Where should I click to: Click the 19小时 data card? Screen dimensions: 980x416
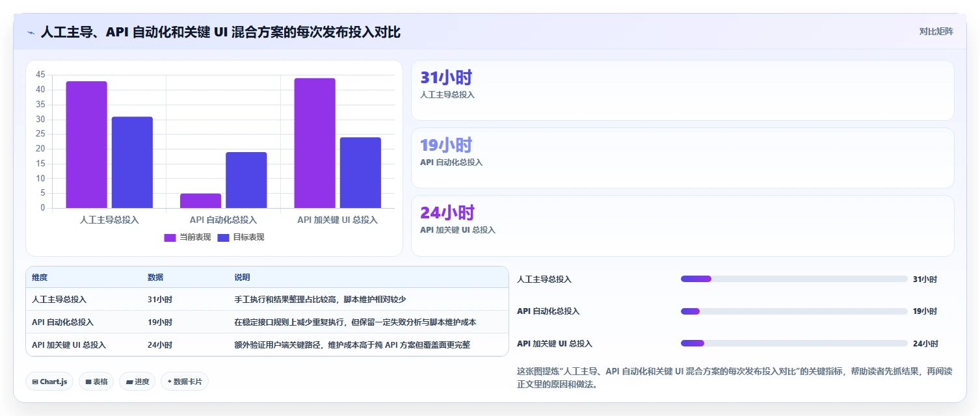tap(683, 158)
